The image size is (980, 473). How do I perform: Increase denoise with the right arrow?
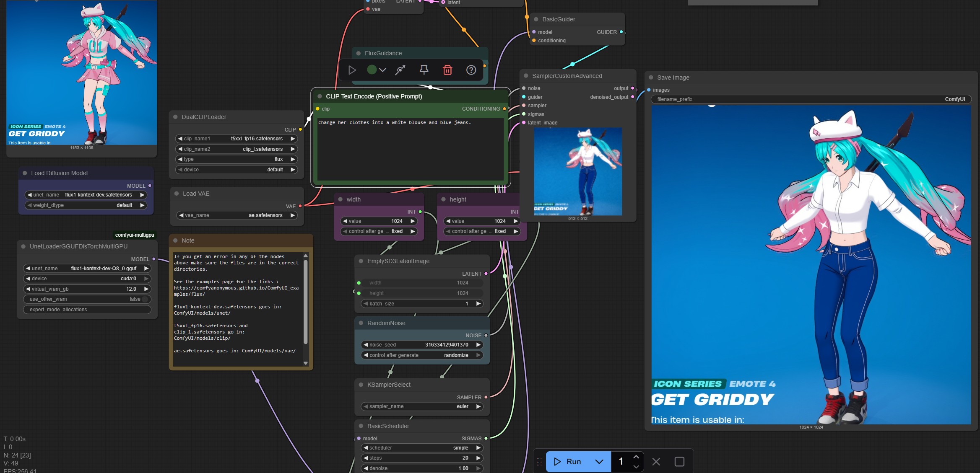point(478,468)
